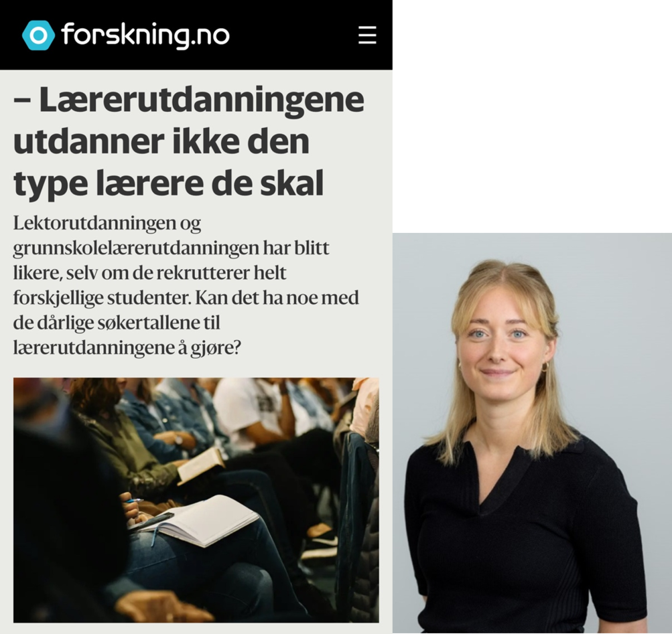Click the word "Lærerutdanningene" in the headline

tap(202, 100)
